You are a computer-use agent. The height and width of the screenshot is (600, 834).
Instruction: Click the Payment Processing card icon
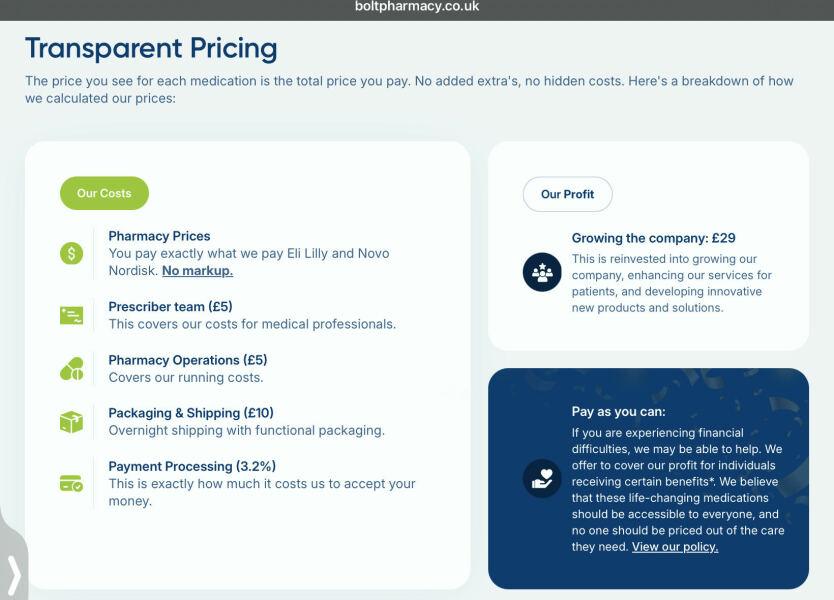click(70, 483)
